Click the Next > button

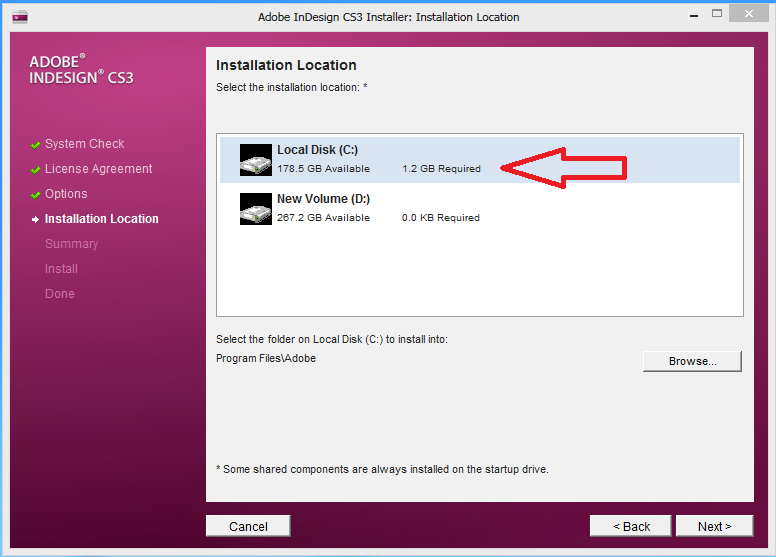[715, 526]
